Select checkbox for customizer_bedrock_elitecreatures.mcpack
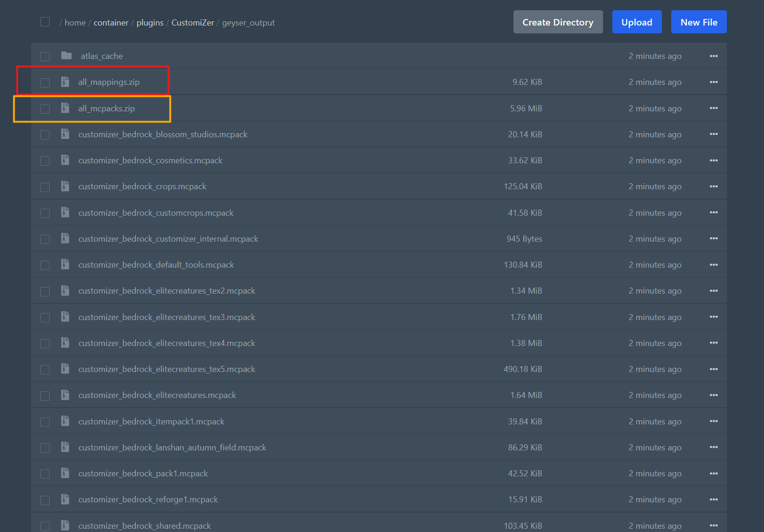The width and height of the screenshot is (764, 532). pyautogui.click(x=45, y=396)
